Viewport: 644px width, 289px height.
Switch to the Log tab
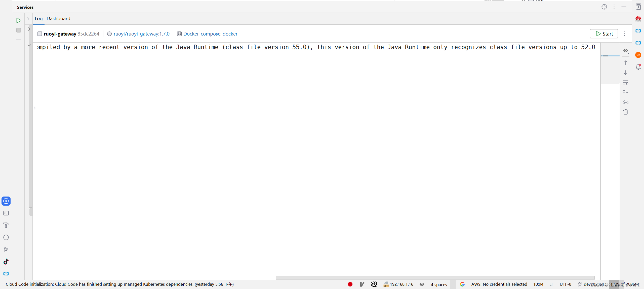[38, 19]
